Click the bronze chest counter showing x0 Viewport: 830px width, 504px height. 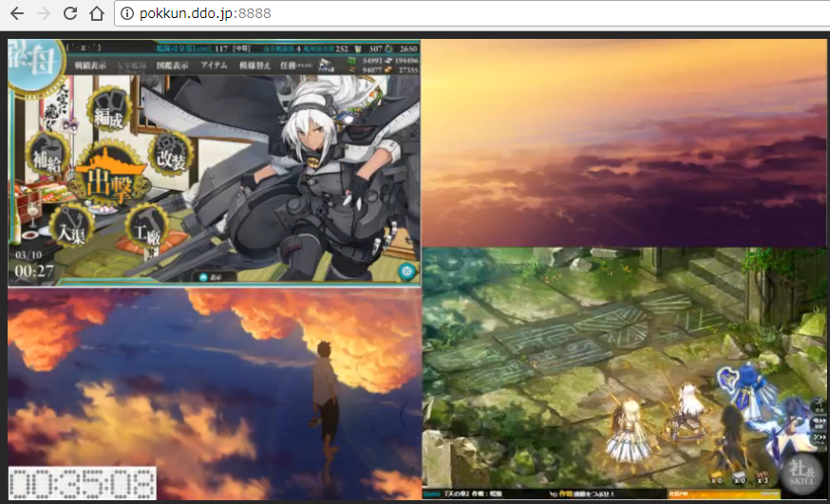pos(717,478)
